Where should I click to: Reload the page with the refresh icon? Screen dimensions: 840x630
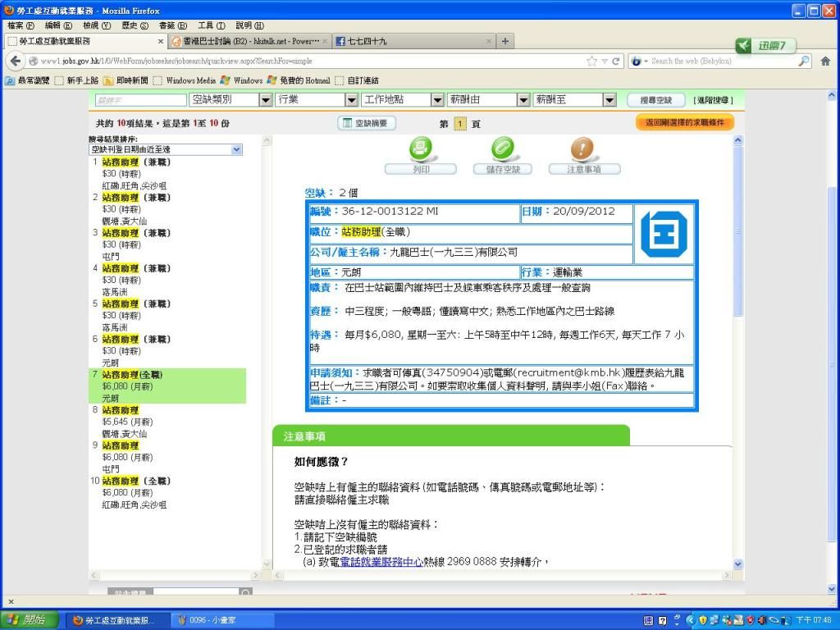[616, 61]
